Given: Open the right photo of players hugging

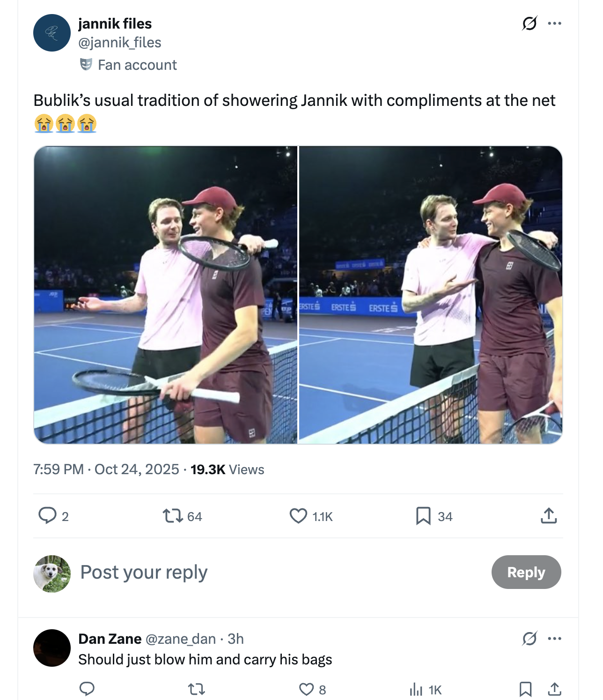Looking at the screenshot, I should click(x=431, y=295).
